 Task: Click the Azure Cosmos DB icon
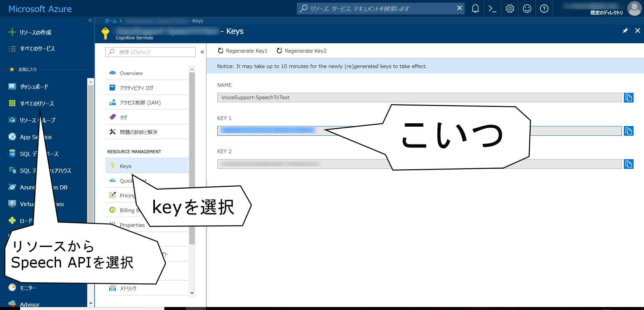(12, 187)
